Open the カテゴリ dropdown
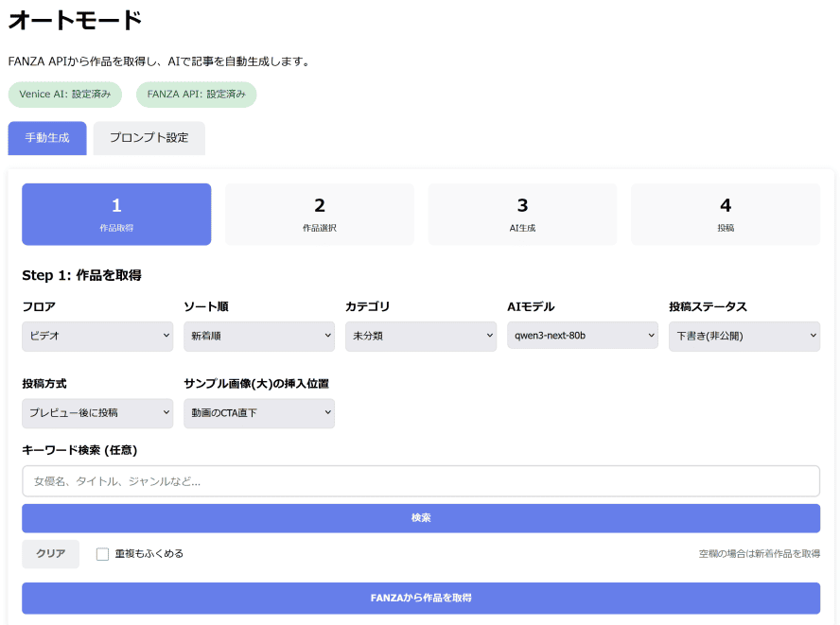840x625 pixels. click(x=421, y=336)
